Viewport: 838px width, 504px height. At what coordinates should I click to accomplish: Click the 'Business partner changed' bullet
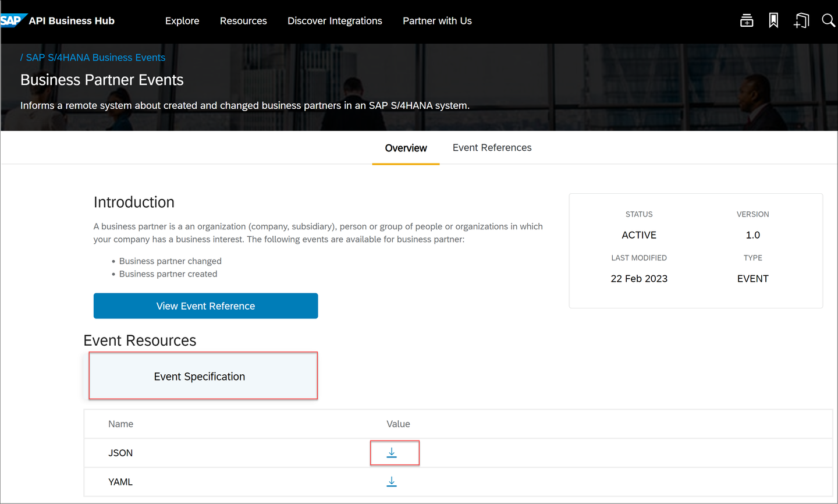pos(171,261)
